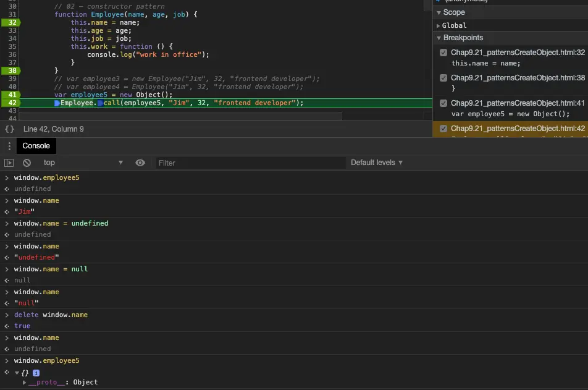
Task: Click breakpoint link Chap9.21_patternsCreateObject.html:42
Action: click(x=518, y=129)
